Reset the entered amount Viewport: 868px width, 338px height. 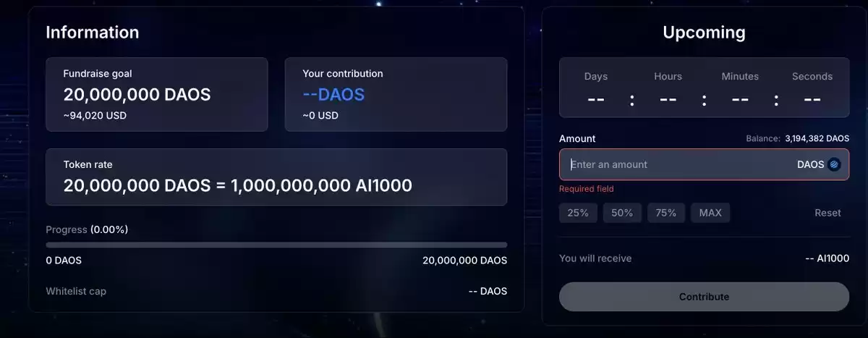[827, 213]
